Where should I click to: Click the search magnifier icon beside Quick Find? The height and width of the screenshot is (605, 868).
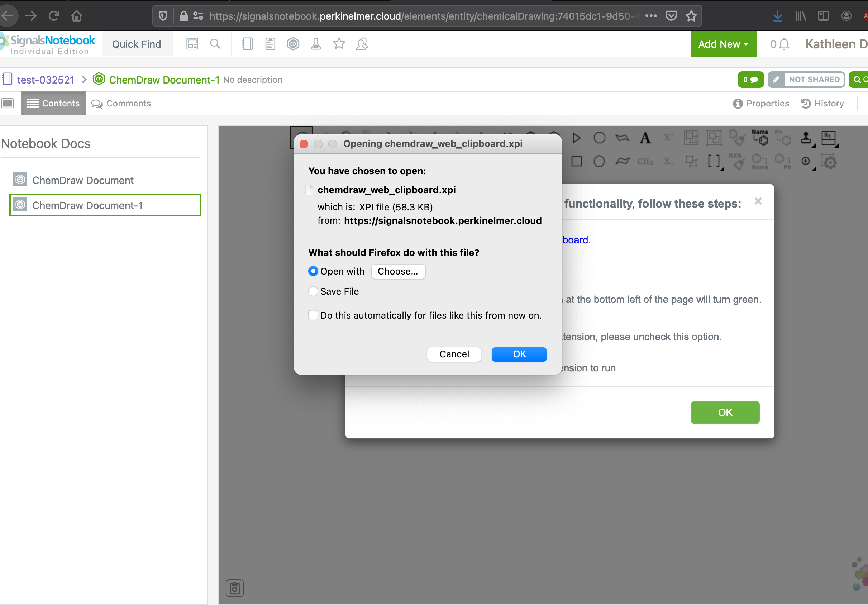[215, 44]
